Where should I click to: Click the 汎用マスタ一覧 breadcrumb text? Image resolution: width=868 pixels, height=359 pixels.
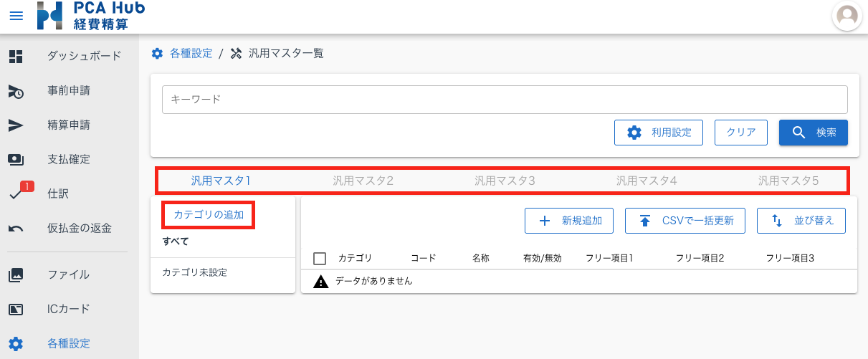pyautogui.click(x=286, y=54)
